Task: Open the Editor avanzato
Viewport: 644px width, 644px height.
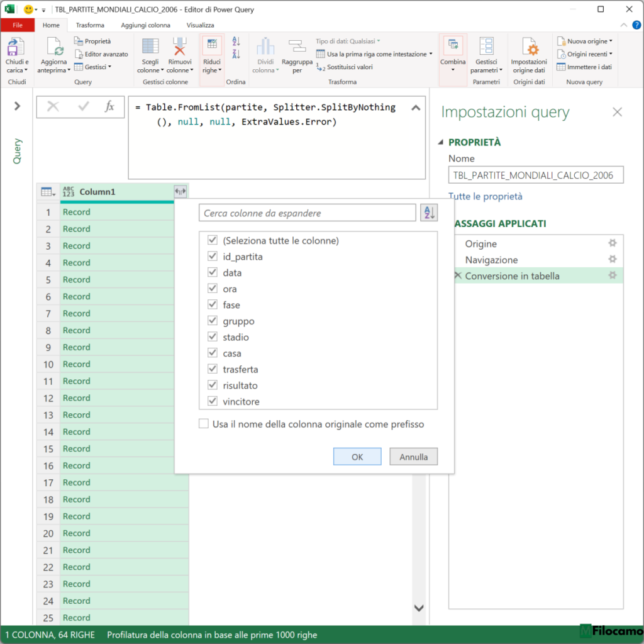Action: [x=101, y=54]
